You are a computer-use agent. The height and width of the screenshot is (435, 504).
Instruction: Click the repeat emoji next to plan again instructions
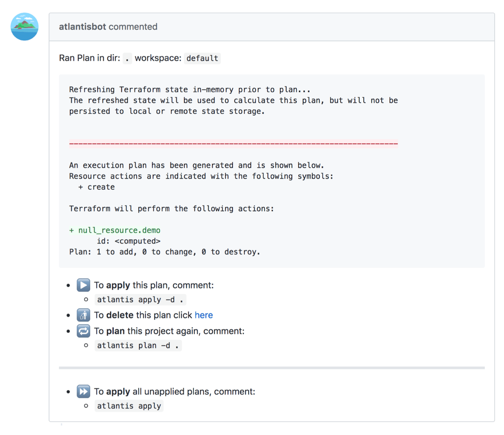point(83,331)
